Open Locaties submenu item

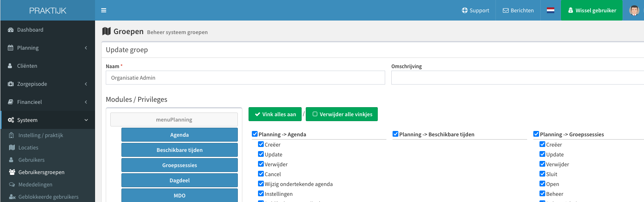[x=48, y=147]
